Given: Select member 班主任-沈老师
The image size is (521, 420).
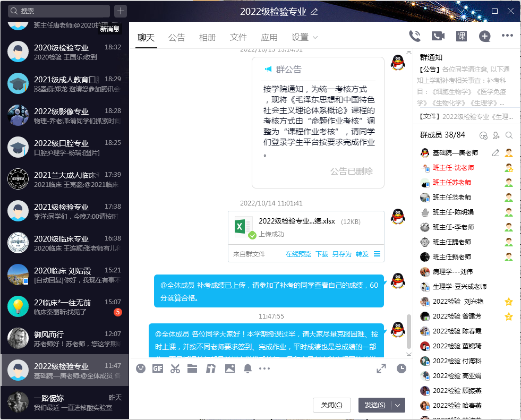Looking at the screenshot, I should [x=466, y=168].
